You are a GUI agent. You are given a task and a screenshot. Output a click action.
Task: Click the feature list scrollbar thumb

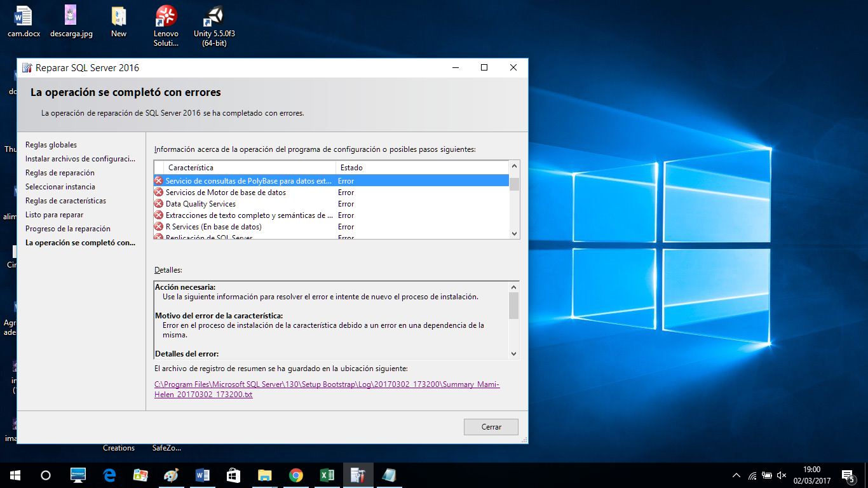(514, 184)
